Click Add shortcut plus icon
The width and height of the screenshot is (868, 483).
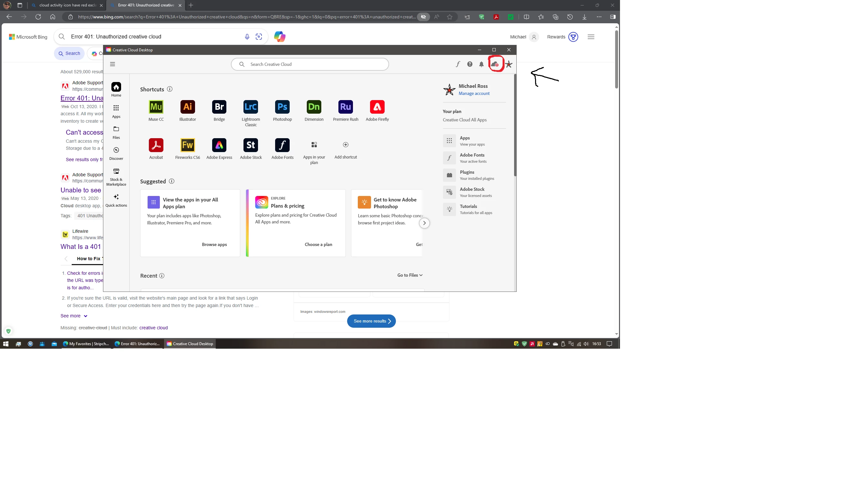pyautogui.click(x=346, y=145)
